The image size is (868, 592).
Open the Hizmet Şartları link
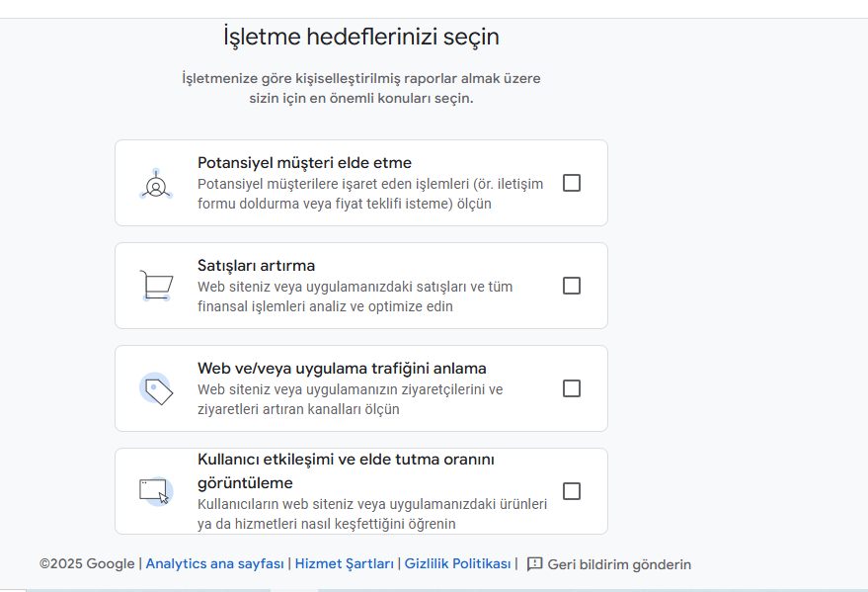(344, 564)
